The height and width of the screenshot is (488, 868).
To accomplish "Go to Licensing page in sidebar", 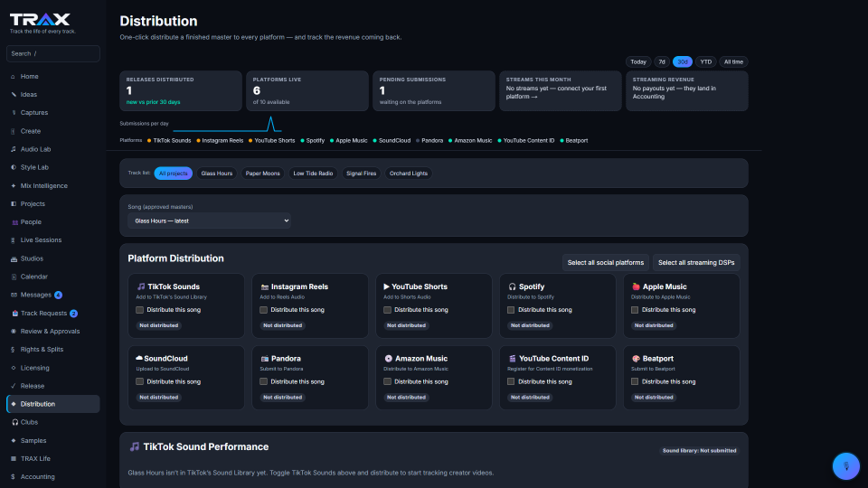I will [53, 368].
